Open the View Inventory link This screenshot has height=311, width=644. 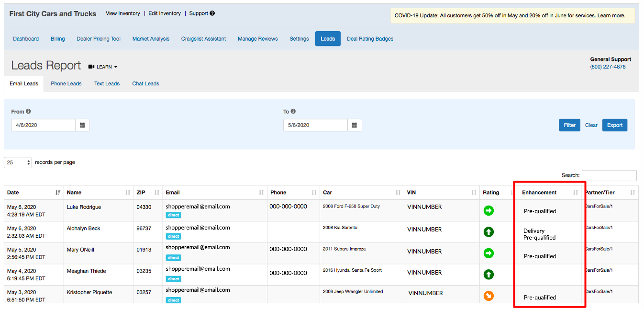[x=123, y=13]
